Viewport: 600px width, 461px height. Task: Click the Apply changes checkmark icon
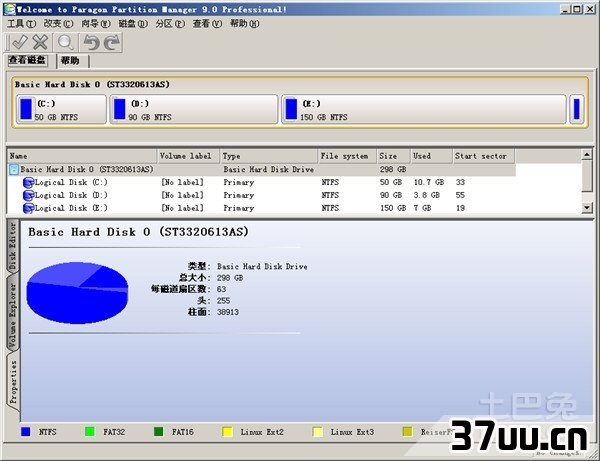coord(19,42)
